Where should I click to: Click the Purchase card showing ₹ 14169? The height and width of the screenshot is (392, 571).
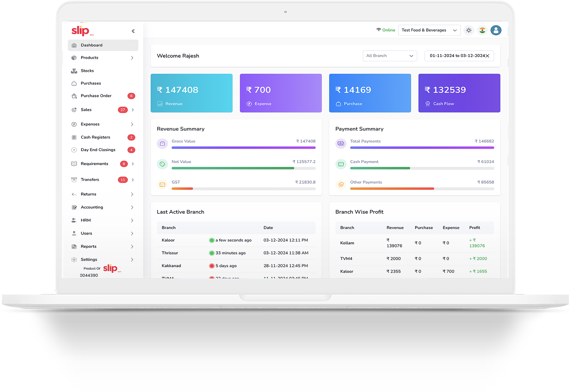tap(370, 93)
